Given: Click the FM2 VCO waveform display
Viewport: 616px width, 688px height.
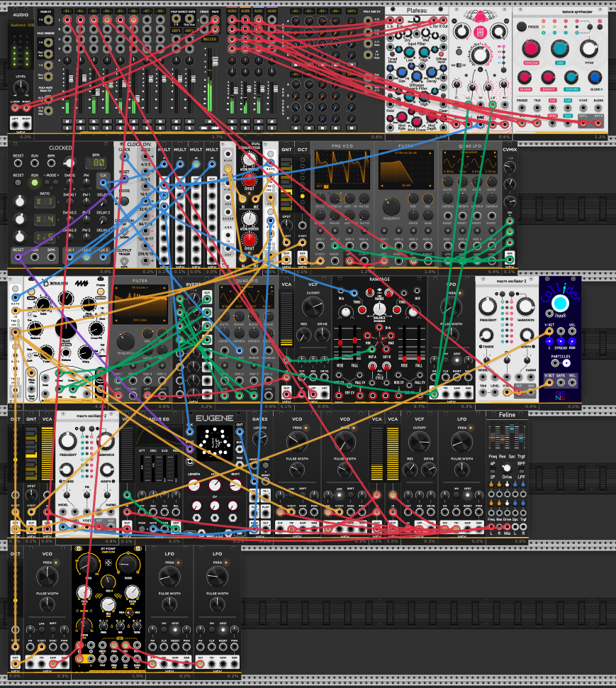Looking at the screenshot, I should click(x=342, y=170).
